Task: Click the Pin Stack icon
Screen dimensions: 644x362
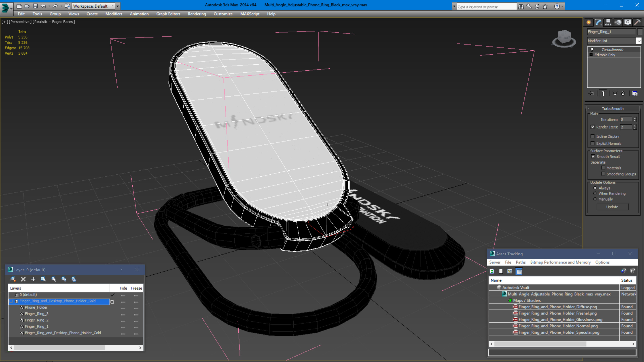Action: tap(591, 93)
